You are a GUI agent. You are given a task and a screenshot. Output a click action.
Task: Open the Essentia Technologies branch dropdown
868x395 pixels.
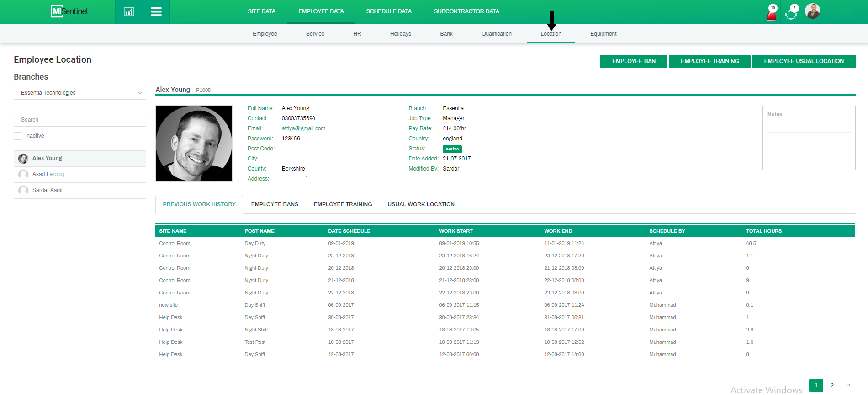(x=80, y=93)
